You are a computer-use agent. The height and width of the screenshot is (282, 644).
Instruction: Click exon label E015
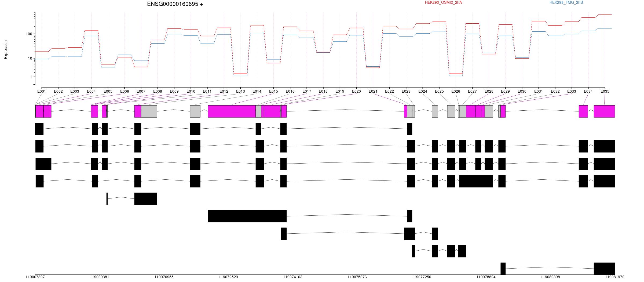coord(273,91)
